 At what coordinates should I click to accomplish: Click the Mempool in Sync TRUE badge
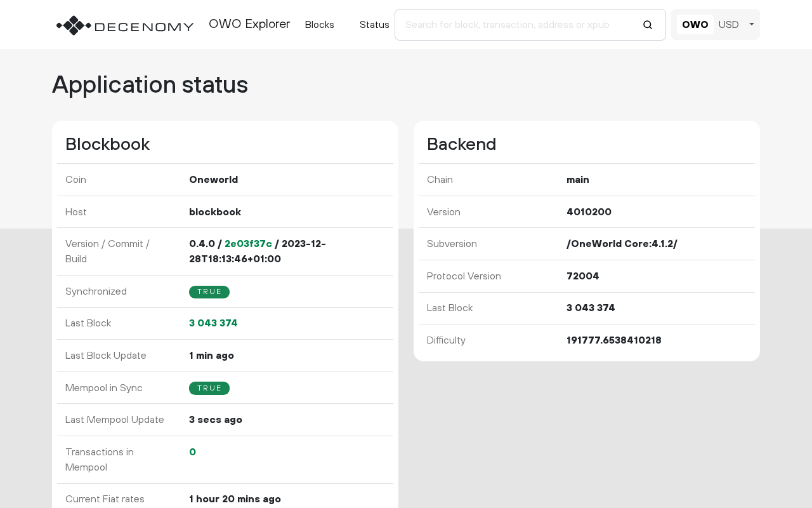[x=209, y=388]
